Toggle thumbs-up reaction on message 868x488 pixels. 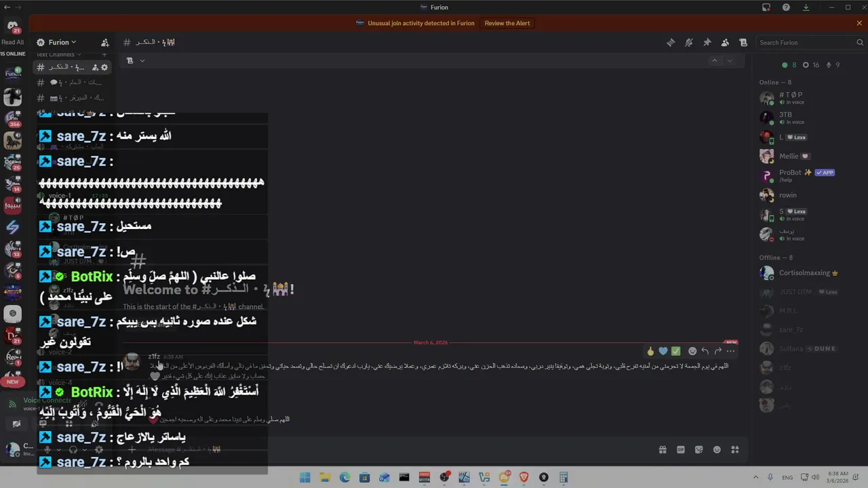click(651, 351)
